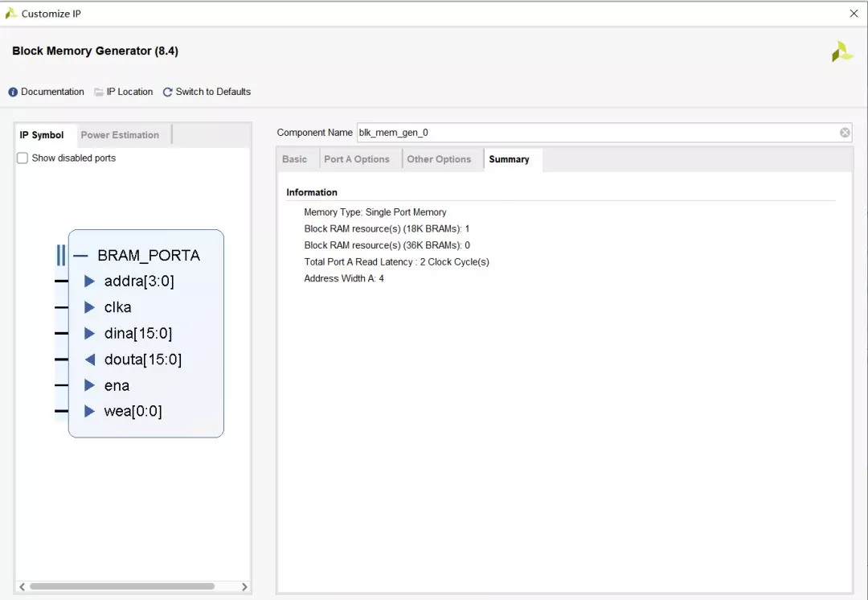The image size is (868, 600).
Task: Click the wea[0:0] port arrow
Action: click(90, 411)
